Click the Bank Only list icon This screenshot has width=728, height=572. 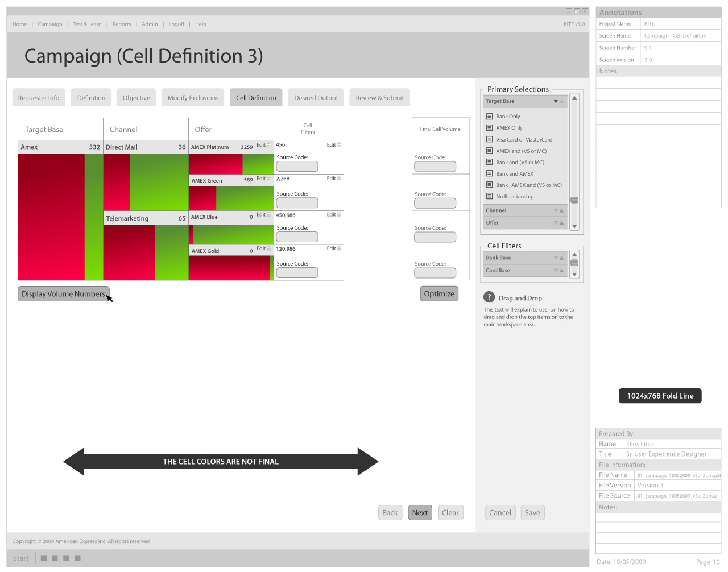click(489, 117)
